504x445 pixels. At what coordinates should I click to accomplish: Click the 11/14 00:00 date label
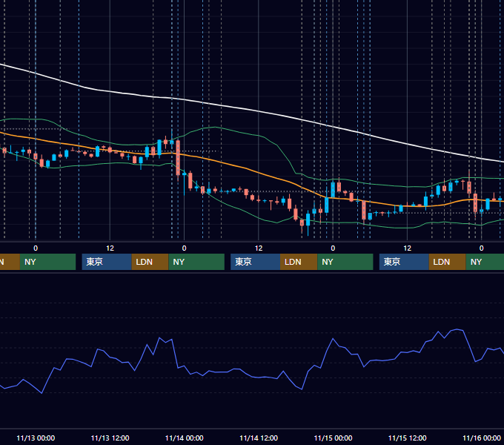pos(184,438)
